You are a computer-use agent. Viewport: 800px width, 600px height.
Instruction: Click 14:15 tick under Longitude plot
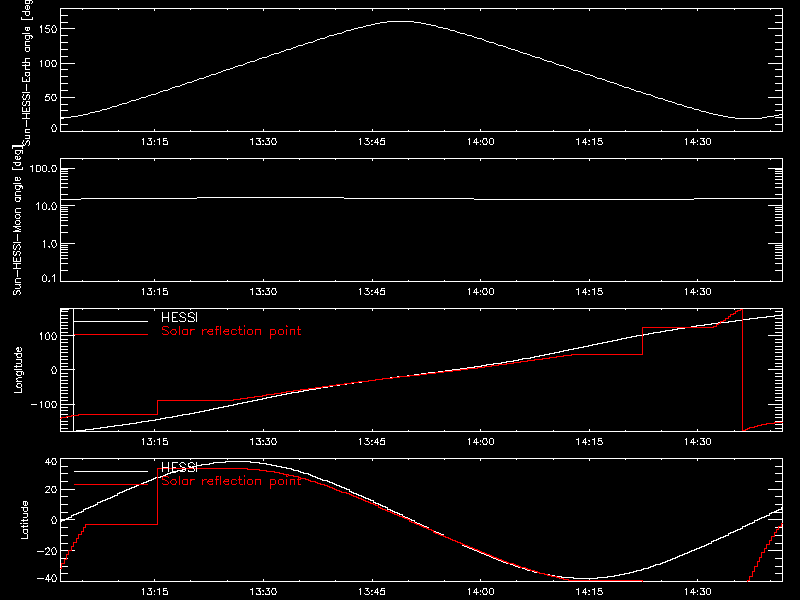(x=589, y=442)
